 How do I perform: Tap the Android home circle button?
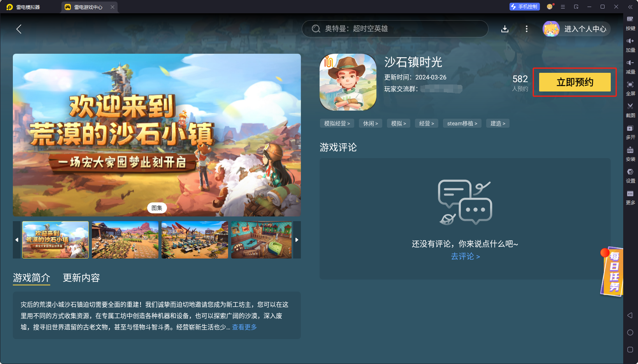[630, 332]
